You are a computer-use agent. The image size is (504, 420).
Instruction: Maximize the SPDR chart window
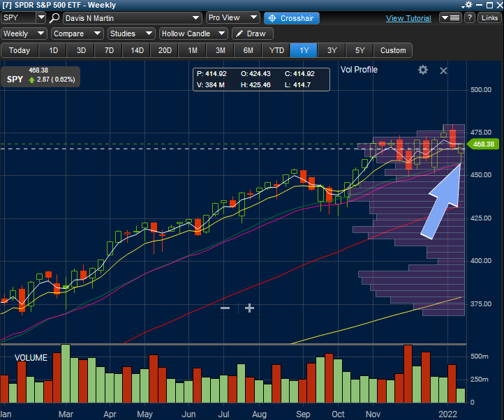489,5
